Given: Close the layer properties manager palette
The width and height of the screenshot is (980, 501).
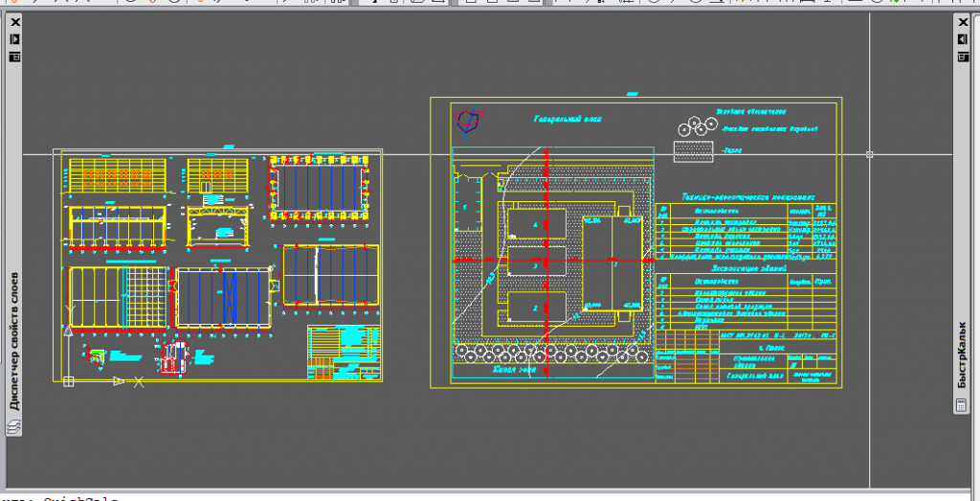Looking at the screenshot, I should pyautogui.click(x=15, y=23).
